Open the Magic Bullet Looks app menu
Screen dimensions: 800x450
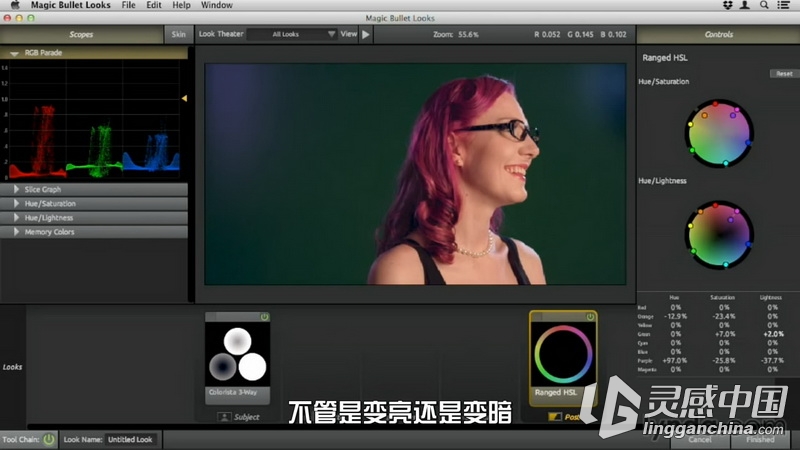click(70, 5)
